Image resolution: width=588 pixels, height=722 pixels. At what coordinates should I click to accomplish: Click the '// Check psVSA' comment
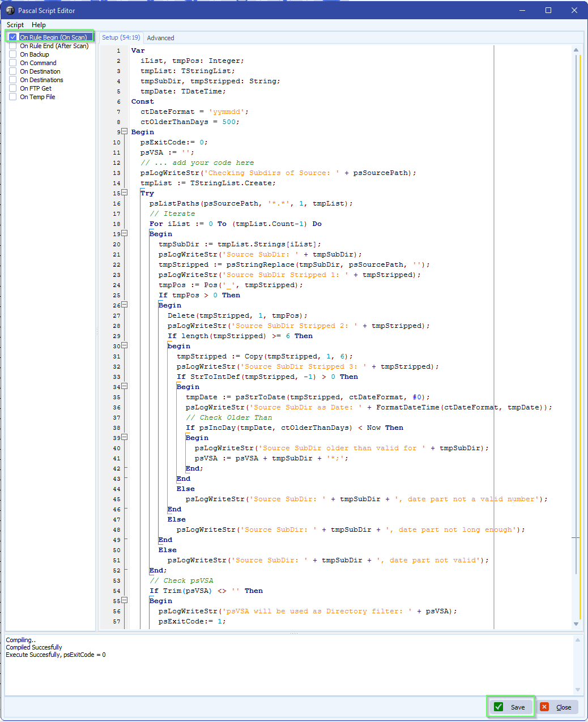(x=181, y=580)
